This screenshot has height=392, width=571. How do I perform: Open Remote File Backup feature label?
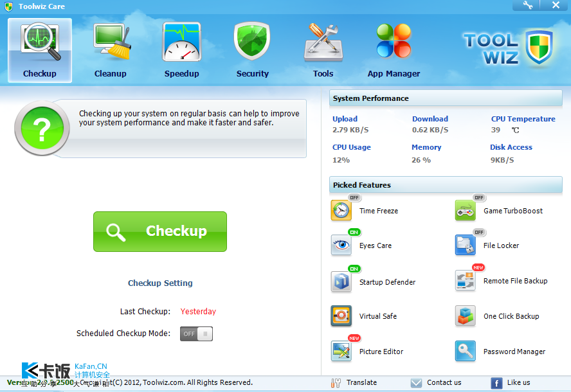point(515,281)
